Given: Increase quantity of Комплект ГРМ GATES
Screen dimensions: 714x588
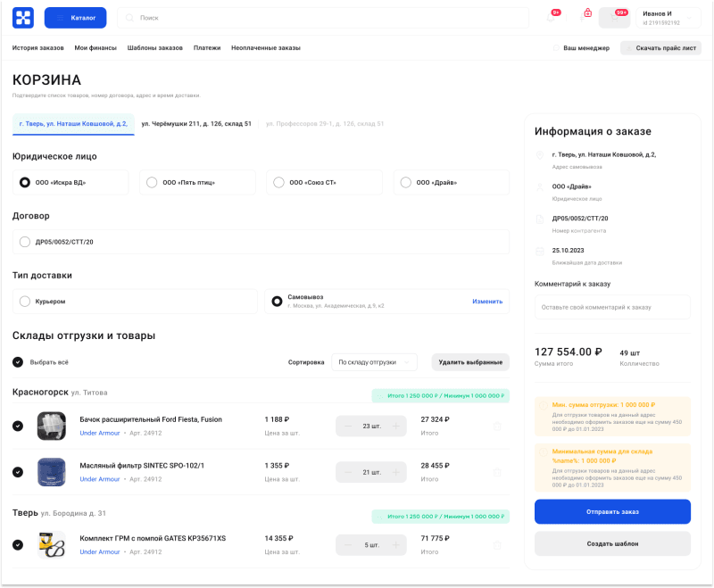Looking at the screenshot, I should point(398,542).
